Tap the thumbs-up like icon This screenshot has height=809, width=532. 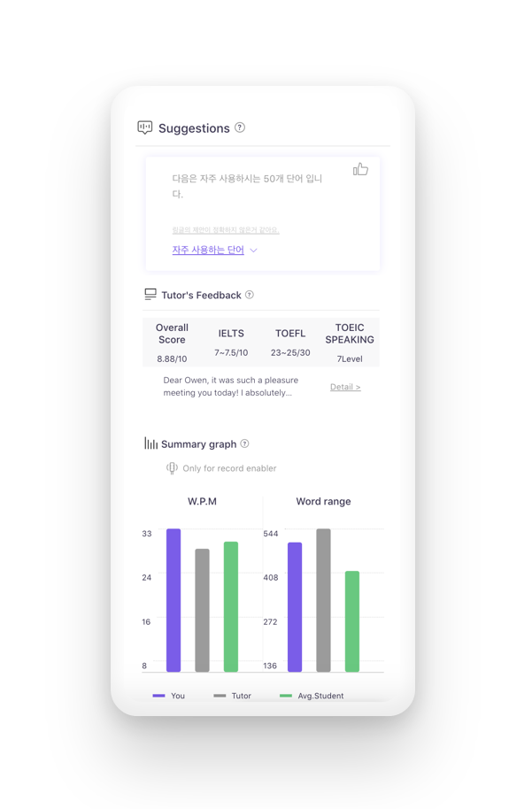coord(360,169)
